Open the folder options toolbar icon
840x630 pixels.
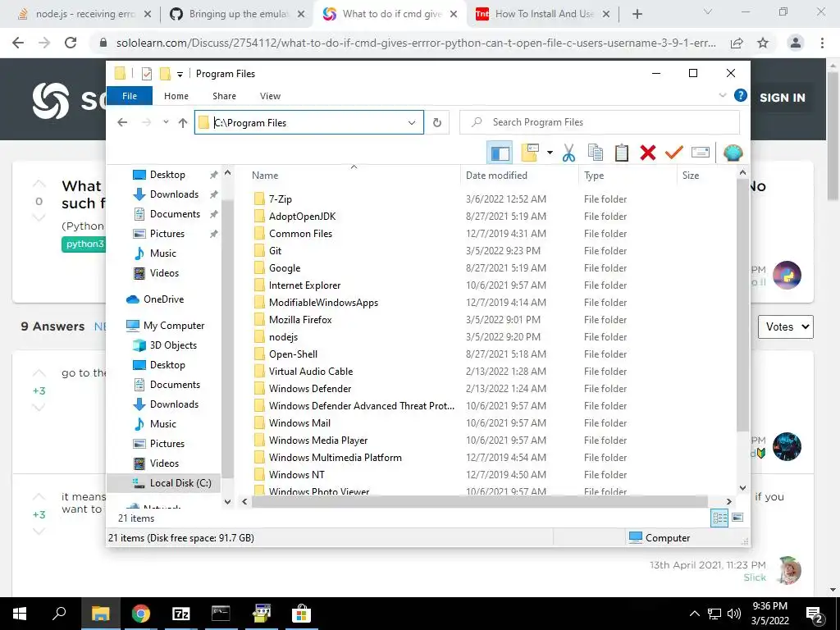pyautogui.click(x=530, y=153)
